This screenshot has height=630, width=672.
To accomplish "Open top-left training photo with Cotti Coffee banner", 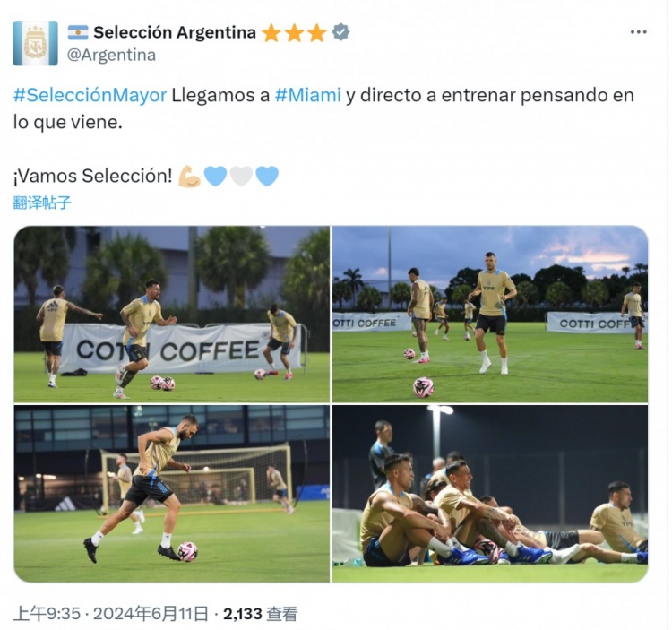I will (172, 315).
